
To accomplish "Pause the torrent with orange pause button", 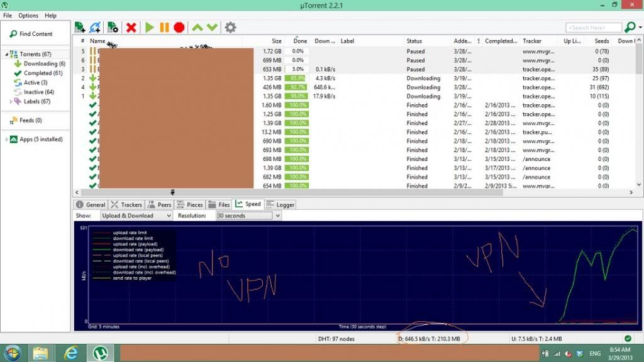I will [164, 28].
